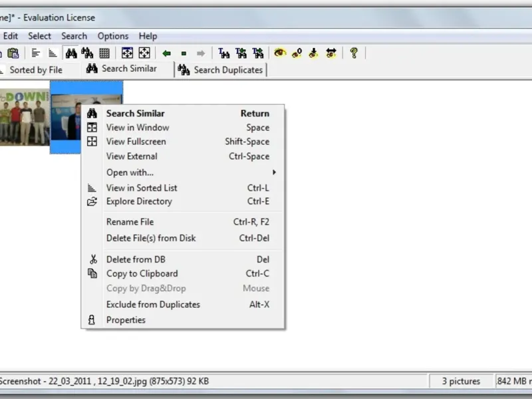Screen dimensions: 532x399
Task: Click the first text-search binoculars icon
Action: pos(224,53)
